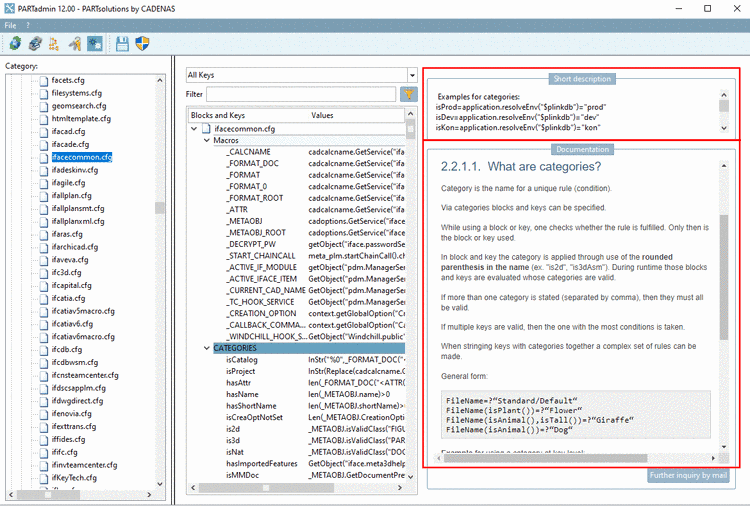Select ifinvteamcenter.cfg in category list

(84, 465)
